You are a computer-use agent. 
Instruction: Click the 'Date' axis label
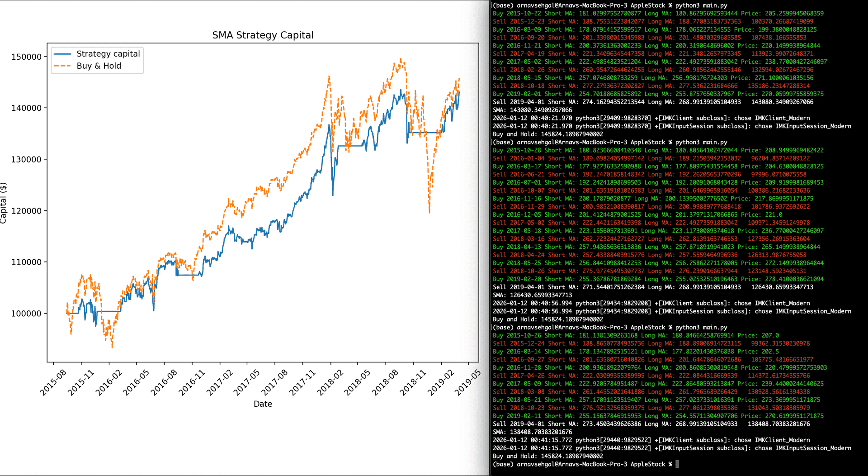(x=263, y=404)
